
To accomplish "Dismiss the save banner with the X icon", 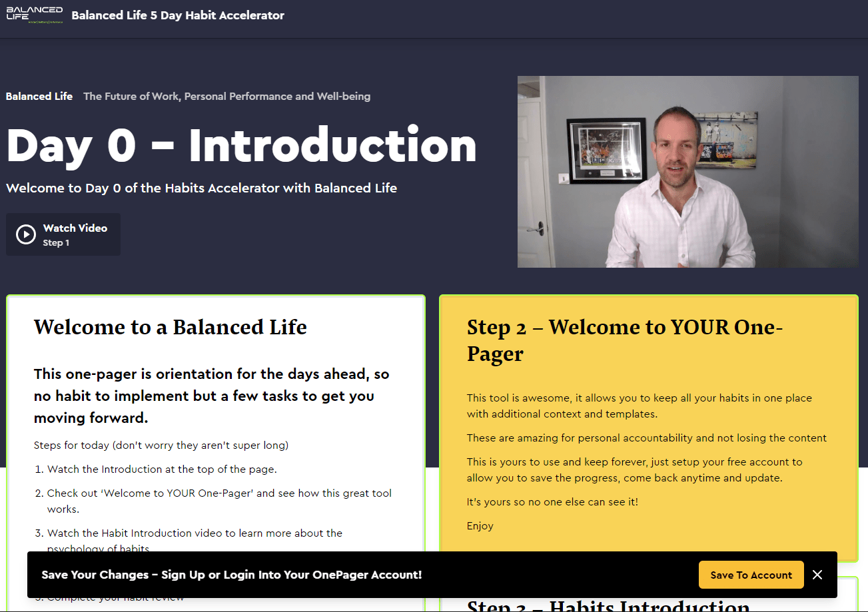I will pos(817,575).
